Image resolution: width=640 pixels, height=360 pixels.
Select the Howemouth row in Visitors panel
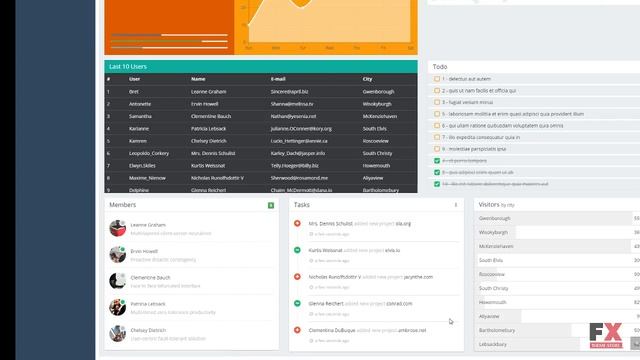557,302
